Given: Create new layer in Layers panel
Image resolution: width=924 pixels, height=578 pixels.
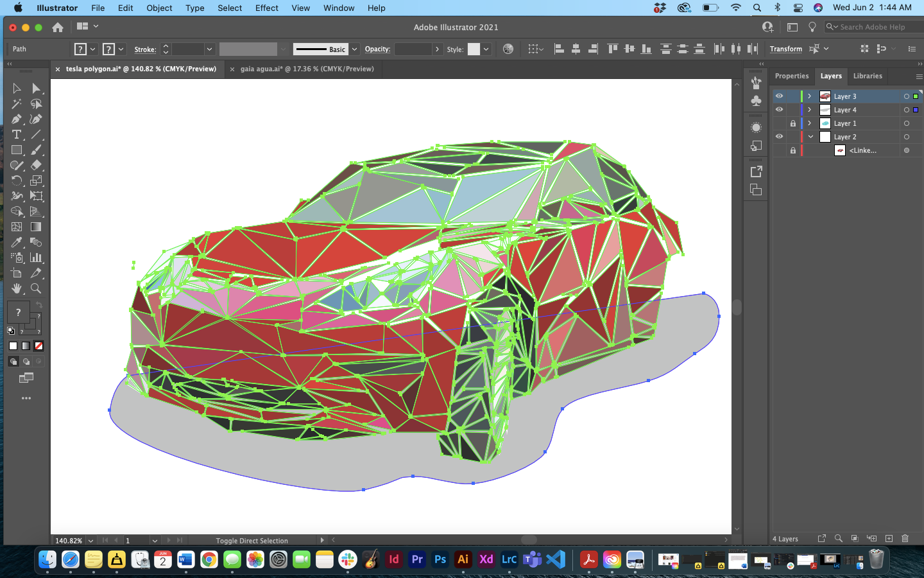Looking at the screenshot, I should 889,538.
